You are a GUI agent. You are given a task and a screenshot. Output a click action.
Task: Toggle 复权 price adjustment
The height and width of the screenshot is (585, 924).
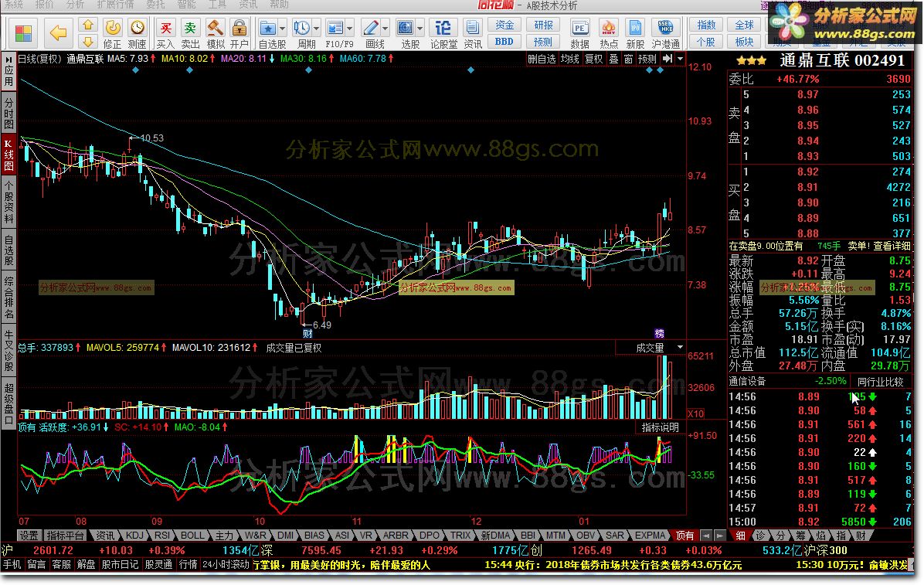593,59
